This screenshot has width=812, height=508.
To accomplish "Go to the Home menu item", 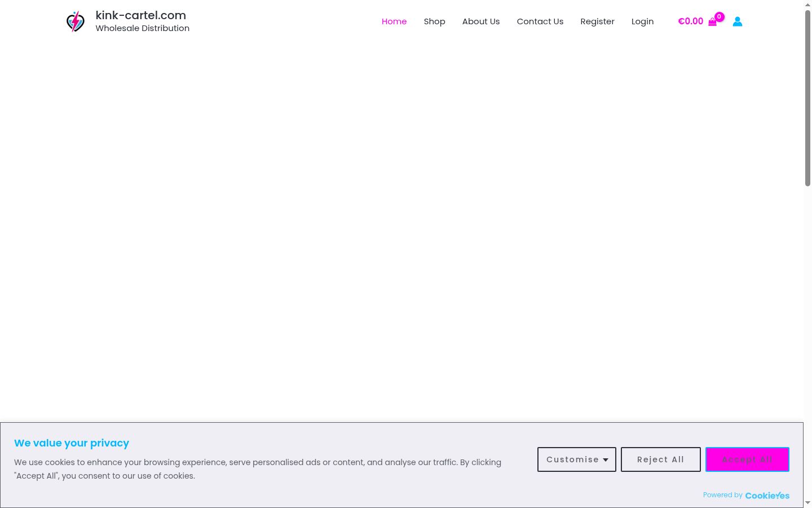I will pyautogui.click(x=394, y=21).
